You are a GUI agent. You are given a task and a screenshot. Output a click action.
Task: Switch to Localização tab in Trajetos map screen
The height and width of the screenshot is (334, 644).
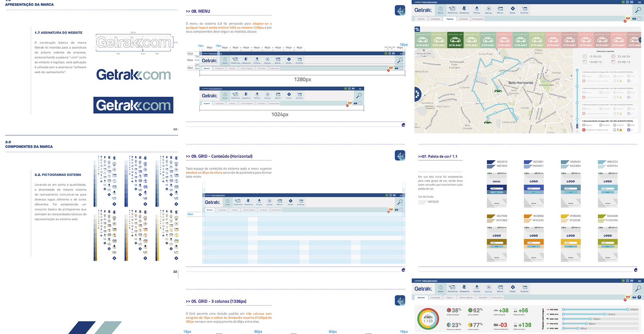(435, 19)
